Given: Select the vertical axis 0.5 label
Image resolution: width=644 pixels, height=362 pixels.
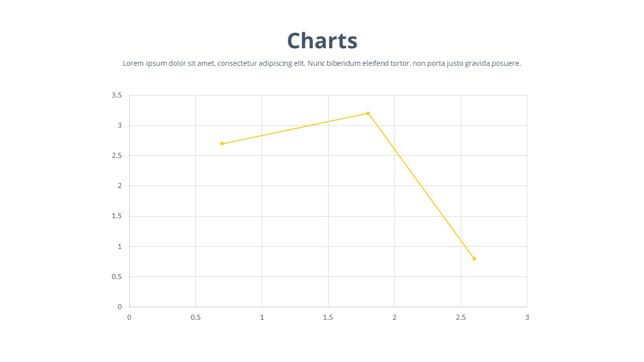Looking at the screenshot, I should tap(117, 277).
